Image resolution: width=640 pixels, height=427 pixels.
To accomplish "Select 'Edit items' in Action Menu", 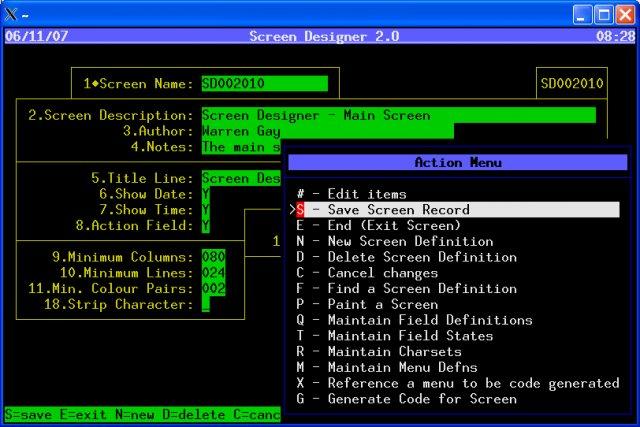I will coord(366,194).
